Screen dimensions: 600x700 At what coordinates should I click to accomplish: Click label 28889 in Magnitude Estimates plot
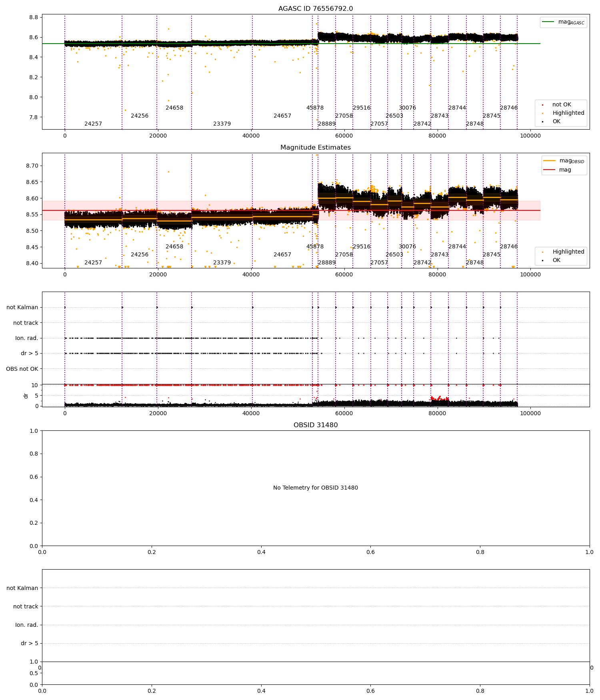pyautogui.click(x=327, y=263)
